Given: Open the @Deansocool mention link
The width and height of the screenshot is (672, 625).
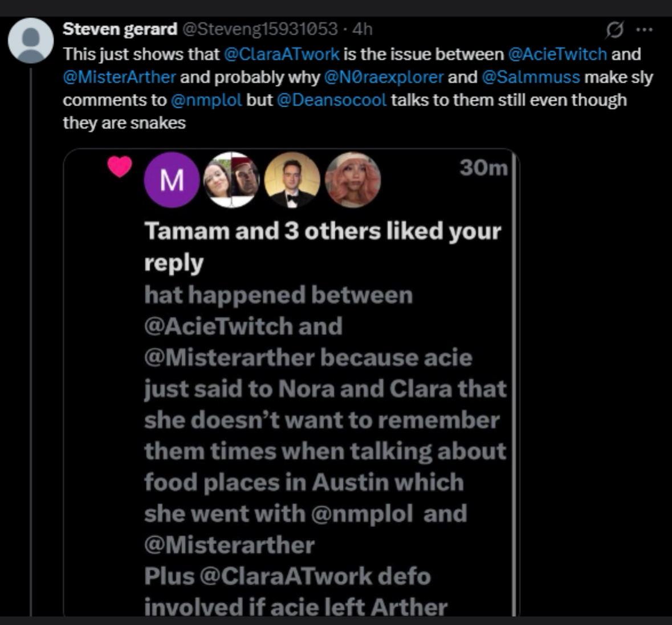Looking at the screenshot, I should pyautogui.click(x=332, y=100).
